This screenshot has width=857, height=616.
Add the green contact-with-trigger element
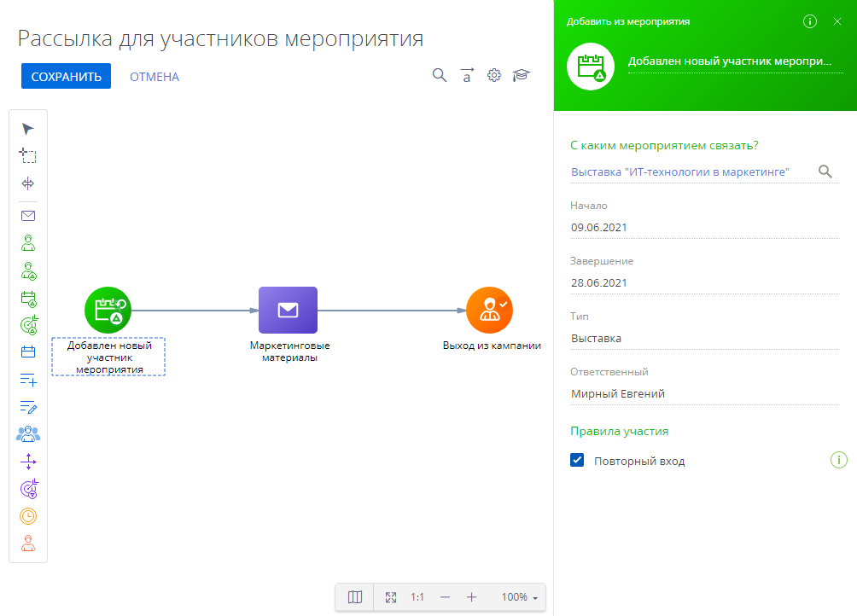[28, 270]
